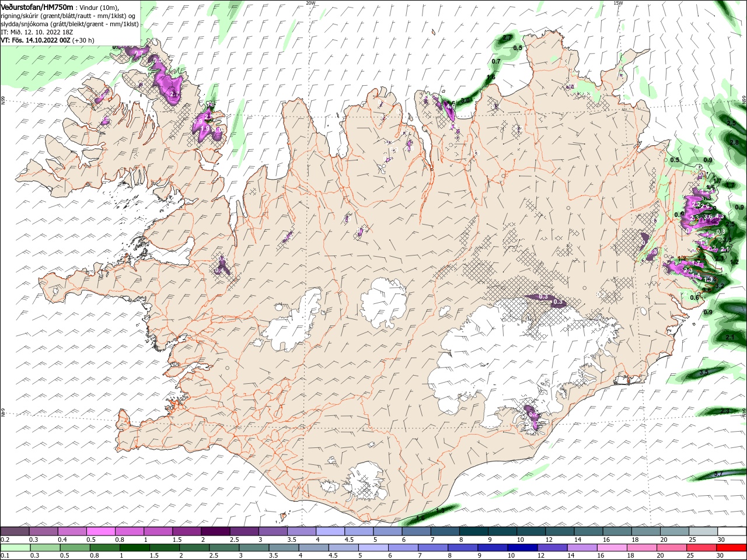Click the '3.0' value on the north coast

click(465, 100)
